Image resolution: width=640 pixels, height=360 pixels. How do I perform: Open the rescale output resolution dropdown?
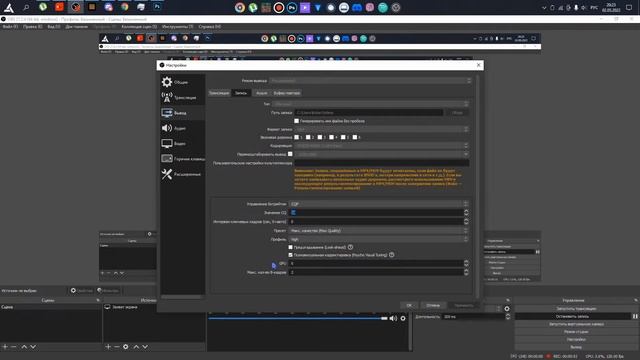382,154
